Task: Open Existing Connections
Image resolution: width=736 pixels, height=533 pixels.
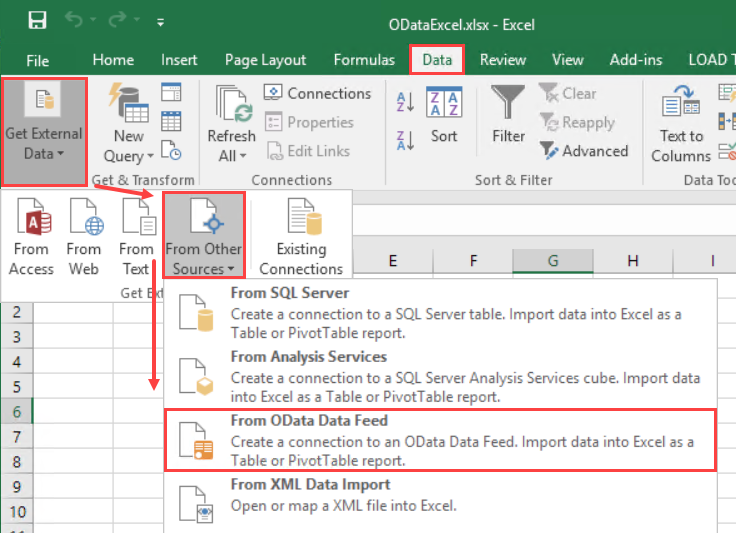Action: tap(301, 236)
